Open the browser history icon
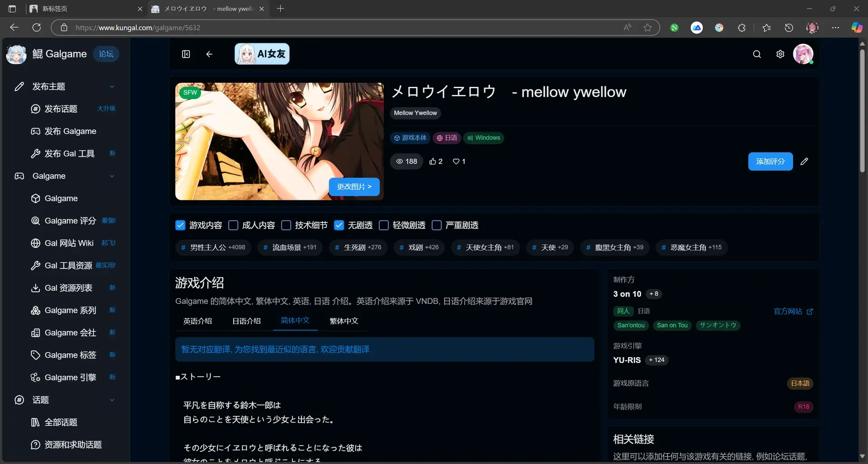The height and width of the screenshot is (464, 868). (789, 28)
